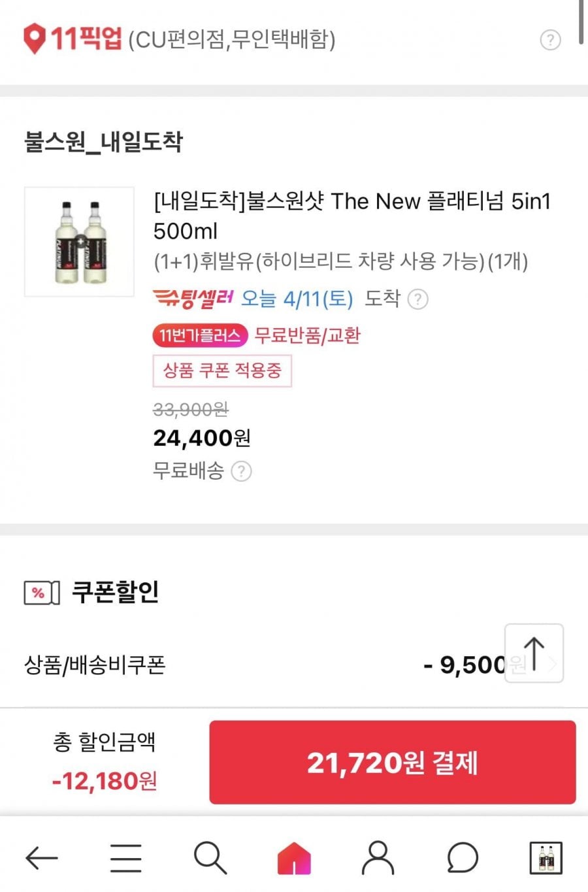Screen dimensions: 588x892
Task: Open my profile via the person icon
Action: [x=378, y=857]
